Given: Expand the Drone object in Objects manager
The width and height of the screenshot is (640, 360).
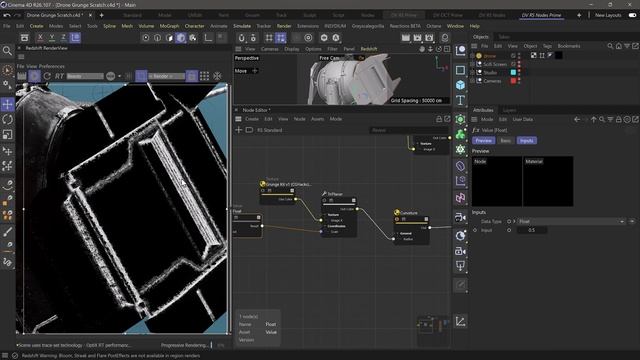Looking at the screenshot, I should point(472,56).
